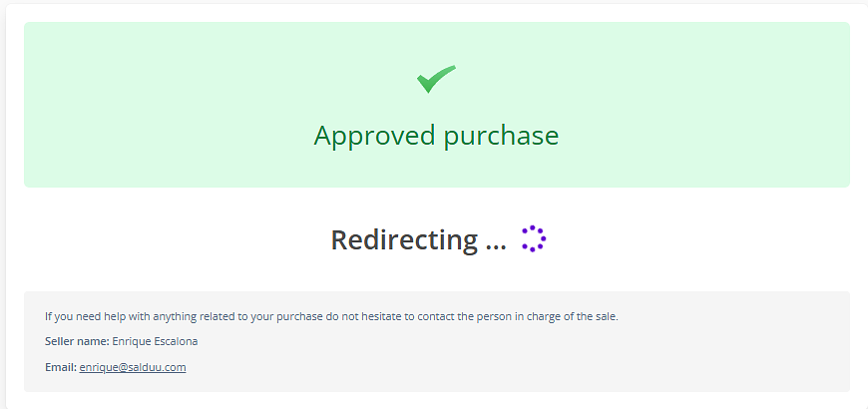
Task: Click the "salduu.com" part of the email
Action: tap(157, 367)
